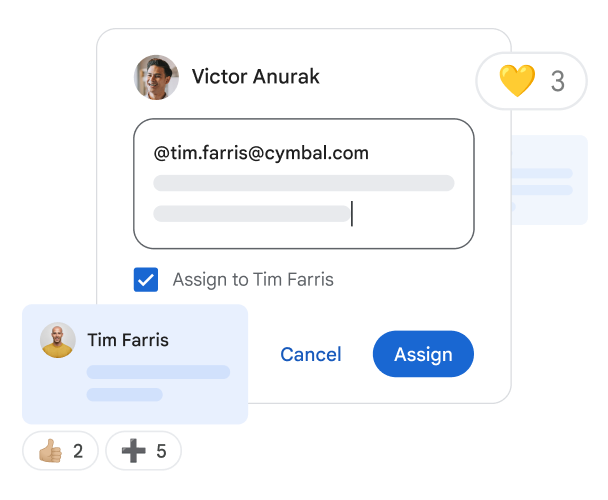Toggle the Assign to Tim Farris checkbox
Screen dimensions: 608x500
coord(146,279)
